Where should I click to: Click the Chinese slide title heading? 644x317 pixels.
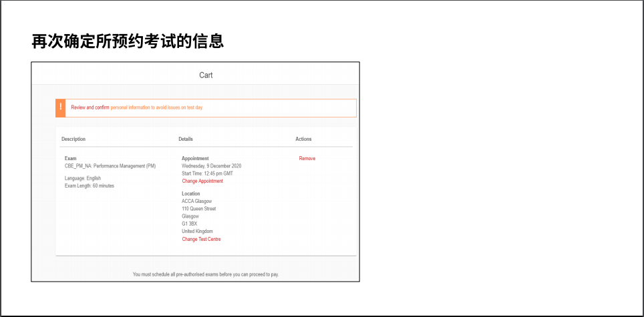(x=127, y=41)
